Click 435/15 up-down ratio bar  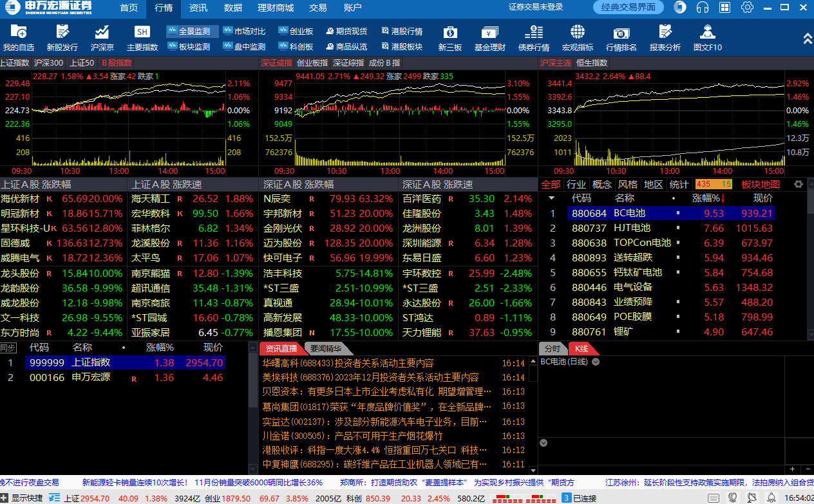point(714,184)
